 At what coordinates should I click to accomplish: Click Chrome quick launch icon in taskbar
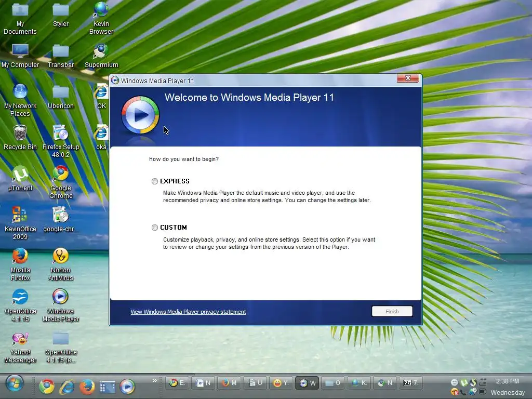[x=47, y=387]
